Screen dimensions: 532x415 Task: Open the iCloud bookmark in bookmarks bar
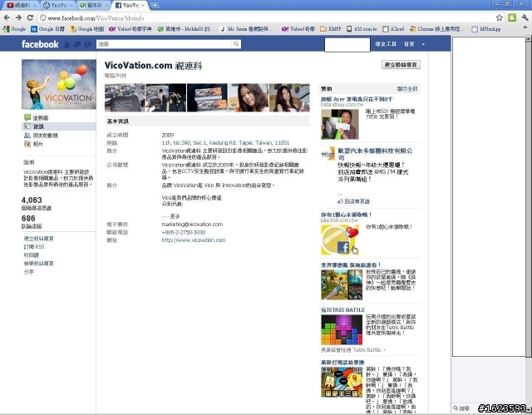point(393,29)
